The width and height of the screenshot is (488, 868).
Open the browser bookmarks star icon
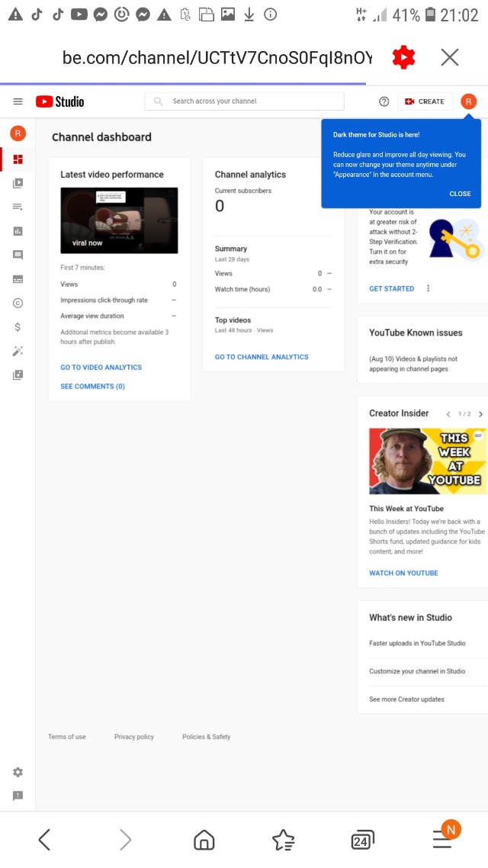284,840
